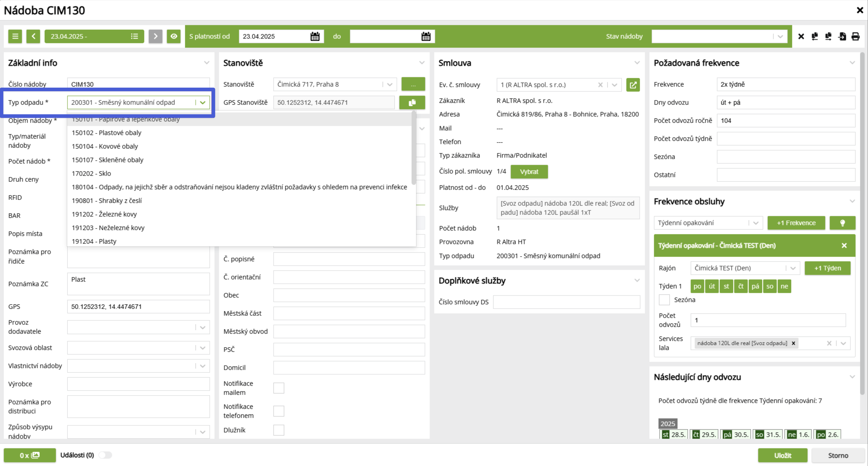The image size is (868, 466).
Task: Click the eye visibility icon in toolbar
Action: pyautogui.click(x=174, y=36)
